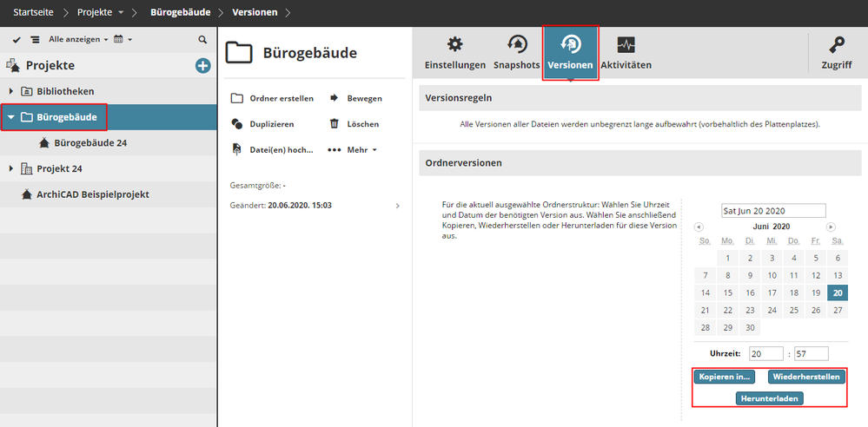Viewport: 868px width, 427px height.
Task: Click Bürogebäude breadcrumb
Action: pos(181,12)
